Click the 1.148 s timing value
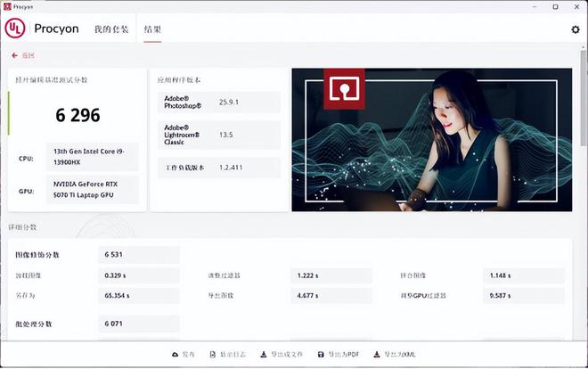 (524, 275)
